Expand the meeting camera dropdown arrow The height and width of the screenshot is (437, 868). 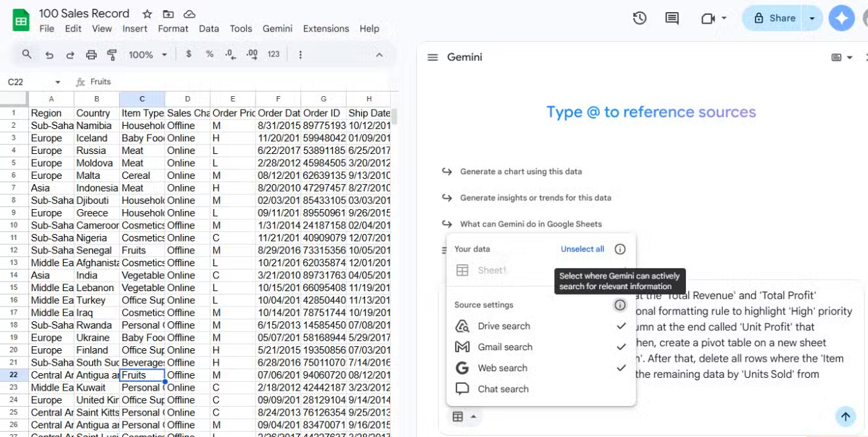coord(724,18)
